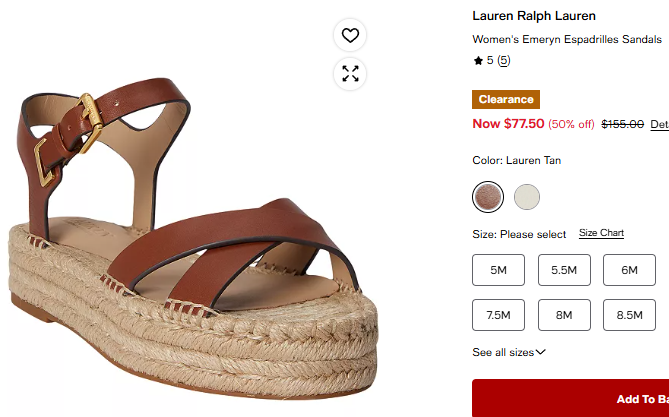Click the star rating icon

pos(478,61)
